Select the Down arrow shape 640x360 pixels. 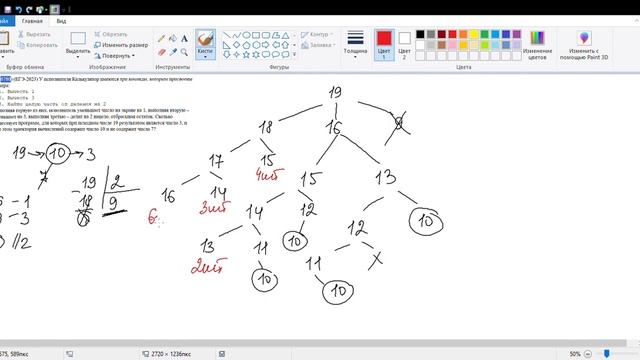pos(227,54)
